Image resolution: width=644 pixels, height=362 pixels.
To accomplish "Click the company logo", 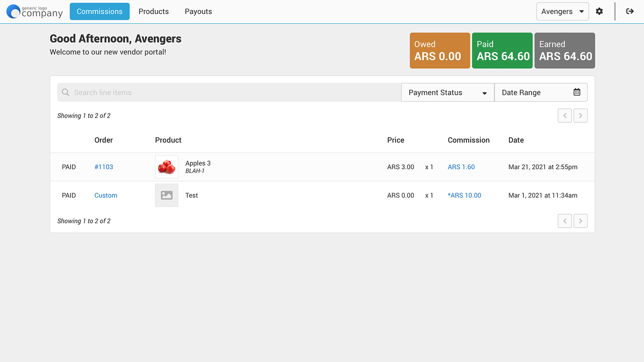I will point(35,12).
